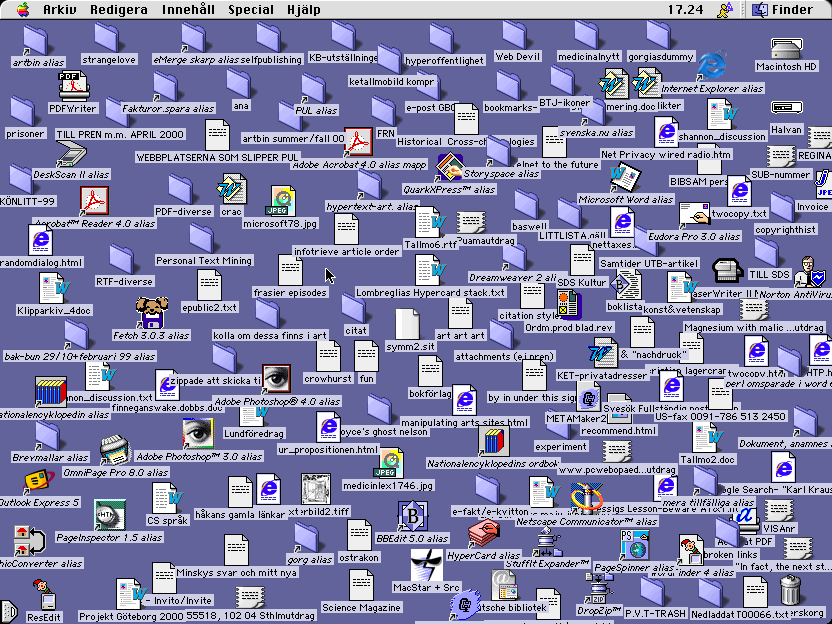
Task: Select the PageInspector 1.5 alias icon
Action: coord(110,515)
